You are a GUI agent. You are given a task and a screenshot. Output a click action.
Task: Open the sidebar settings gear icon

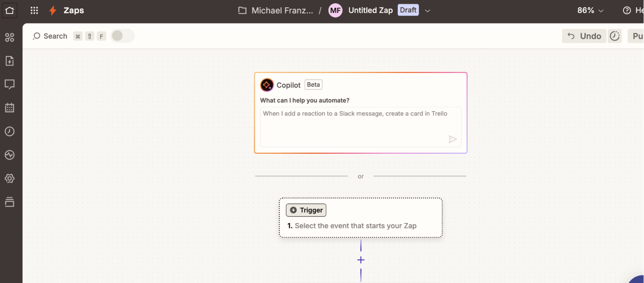(x=10, y=178)
